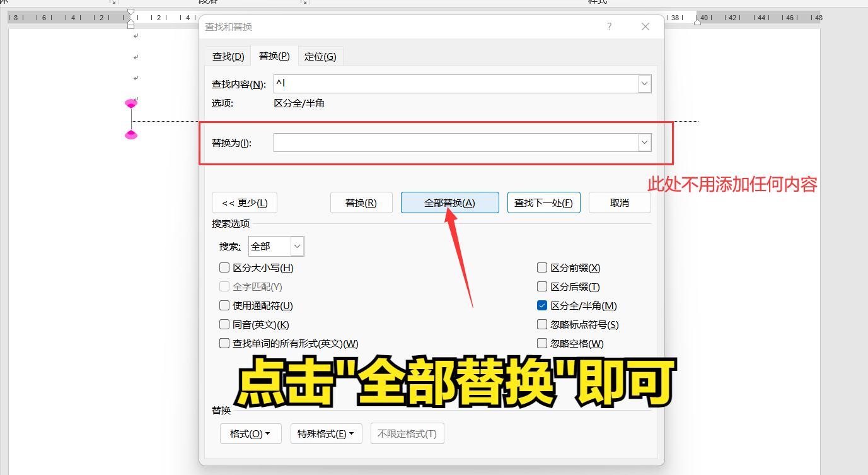Open the 查找内容 history dropdown arrow
Viewport: 868px width, 475px height.
tap(644, 83)
